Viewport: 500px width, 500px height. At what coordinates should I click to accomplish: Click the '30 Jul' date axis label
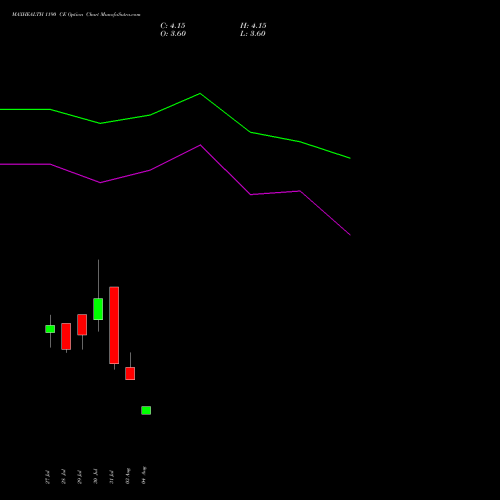(x=95, y=477)
